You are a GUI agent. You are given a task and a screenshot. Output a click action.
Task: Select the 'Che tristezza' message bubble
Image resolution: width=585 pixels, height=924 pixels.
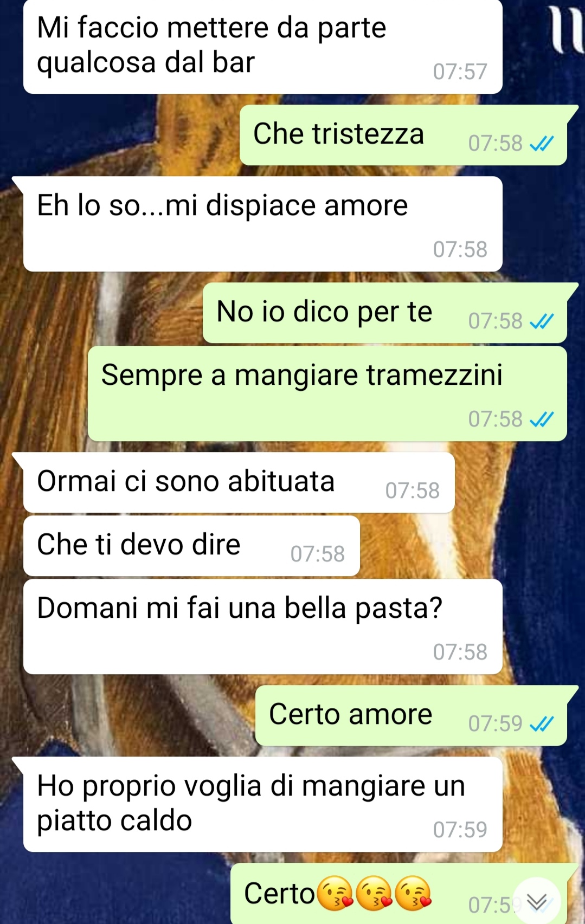(403, 135)
